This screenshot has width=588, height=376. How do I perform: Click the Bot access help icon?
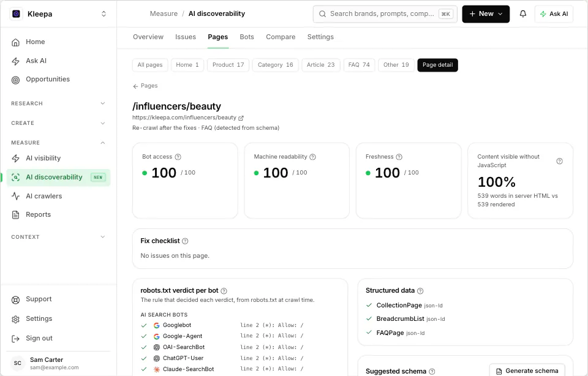pyautogui.click(x=178, y=157)
